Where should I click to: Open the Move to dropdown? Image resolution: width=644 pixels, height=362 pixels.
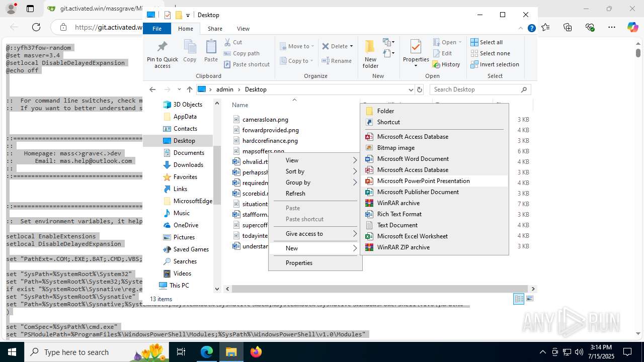(x=297, y=46)
